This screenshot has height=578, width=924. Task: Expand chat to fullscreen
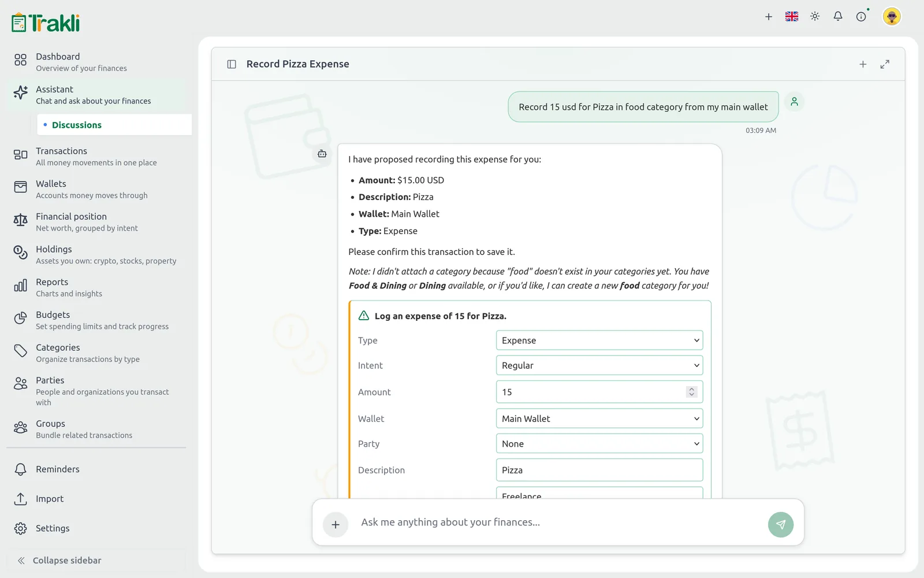point(885,64)
